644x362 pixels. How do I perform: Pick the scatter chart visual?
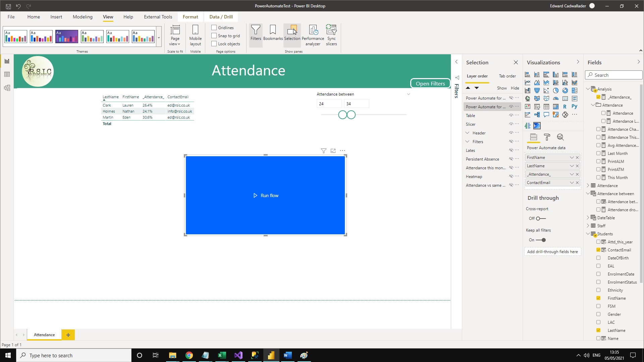click(x=546, y=90)
